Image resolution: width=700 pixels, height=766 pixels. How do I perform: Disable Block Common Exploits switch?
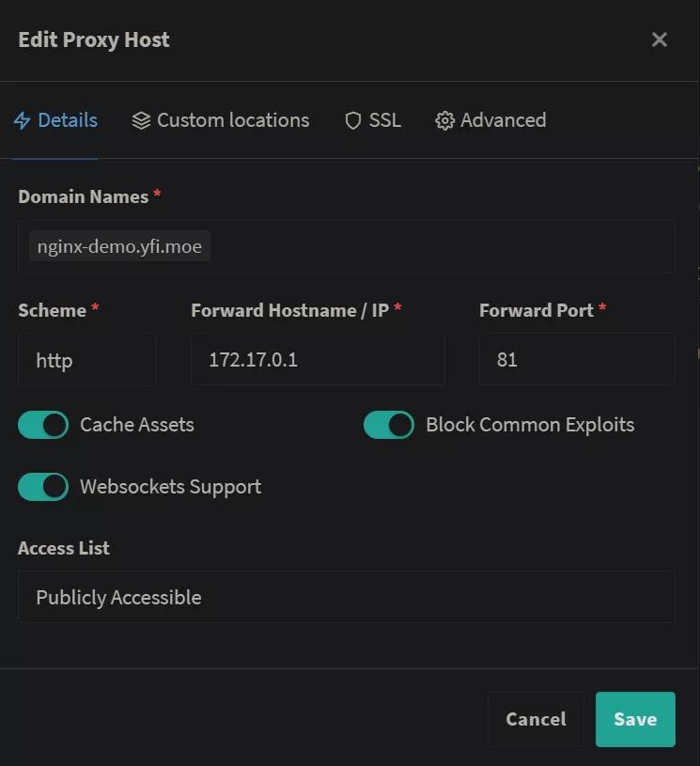click(x=389, y=425)
